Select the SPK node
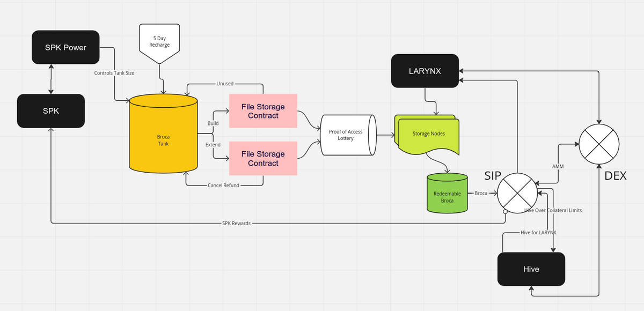This screenshot has width=644, height=311. (50, 111)
